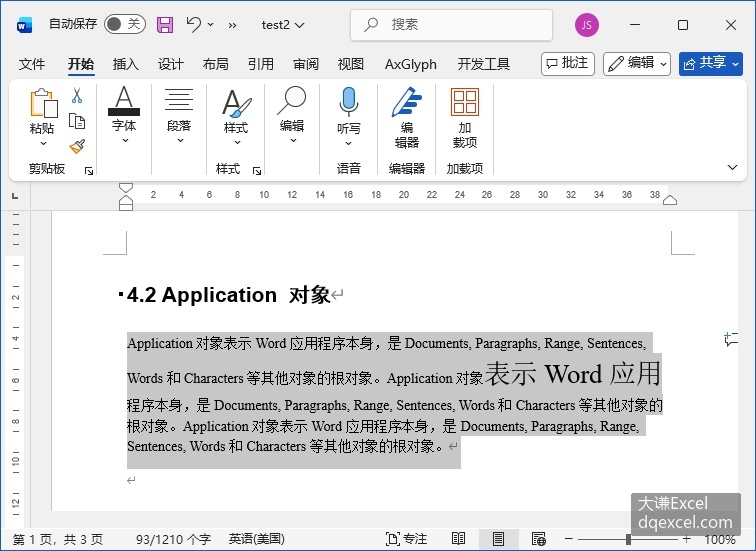756x551 pixels.
Task: Expand more quick access toolbar commands
Action: [232, 25]
